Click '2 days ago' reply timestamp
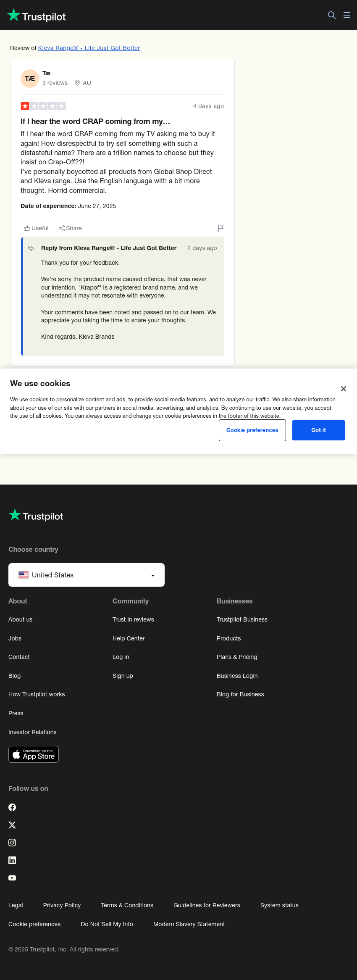The width and height of the screenshot is (357, 980). click(x=202, y=248)
